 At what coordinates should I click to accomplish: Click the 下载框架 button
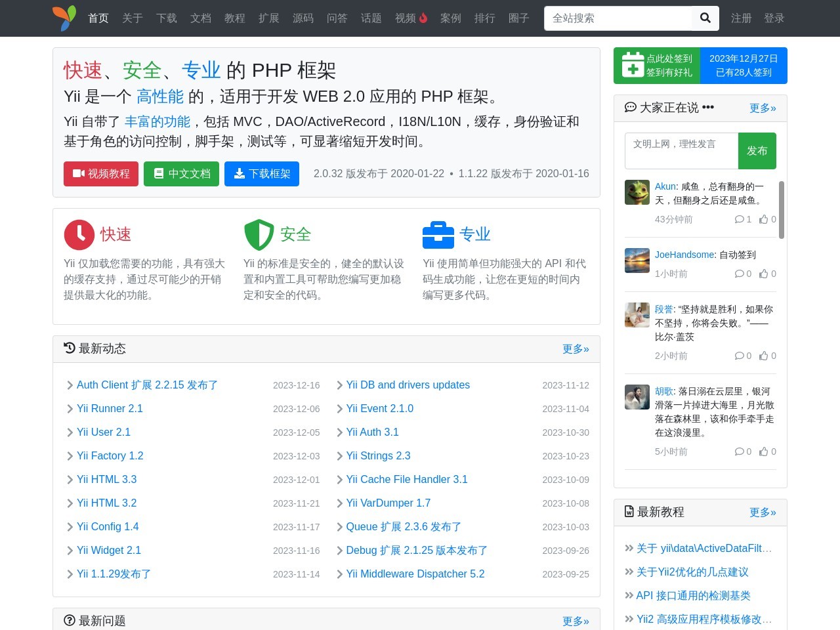[262, 174]
